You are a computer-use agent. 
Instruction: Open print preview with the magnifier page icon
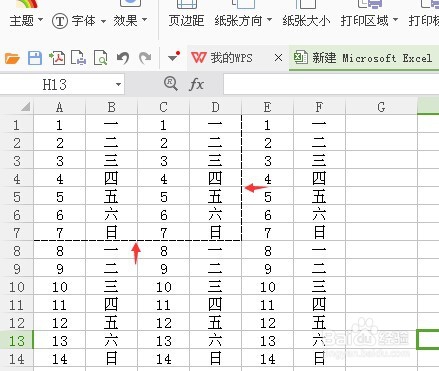[x=101, y=58]
